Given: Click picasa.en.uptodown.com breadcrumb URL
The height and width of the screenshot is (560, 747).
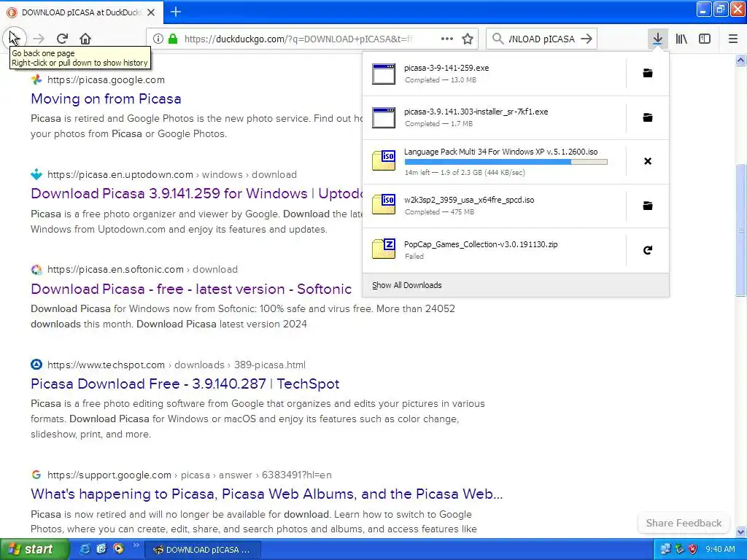Looking at the screenshot, I should [172, 174].
